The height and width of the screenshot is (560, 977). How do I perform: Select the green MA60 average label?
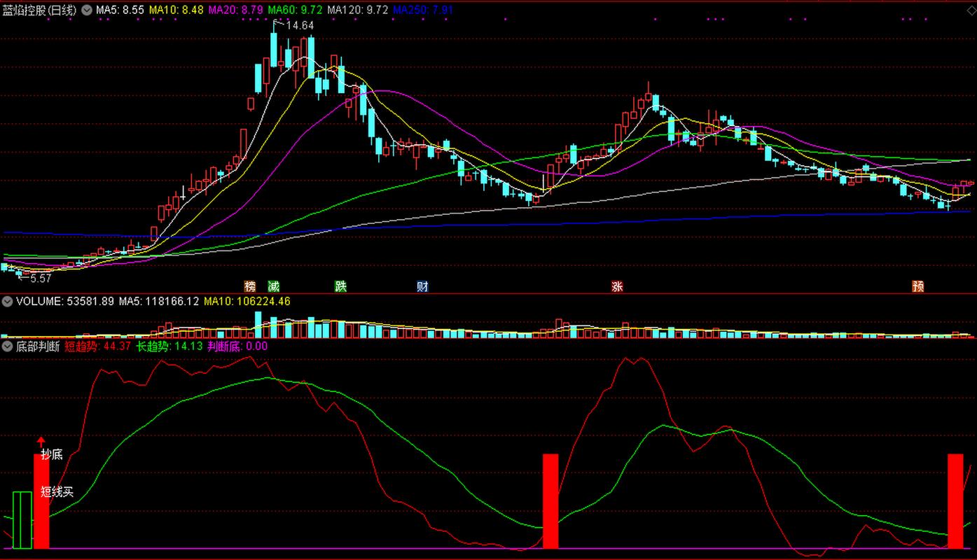coord(287,10)
